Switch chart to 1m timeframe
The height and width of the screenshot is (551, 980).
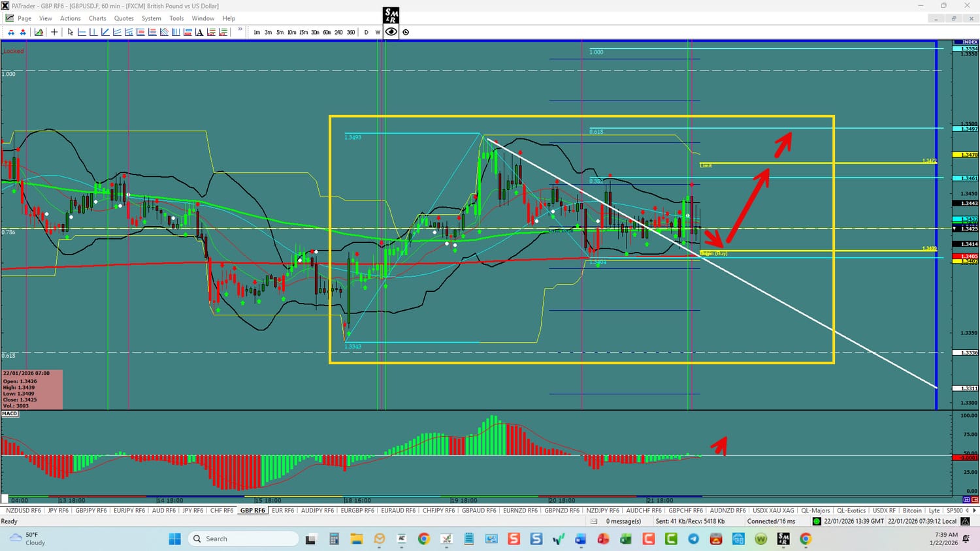tap(257, 32)
